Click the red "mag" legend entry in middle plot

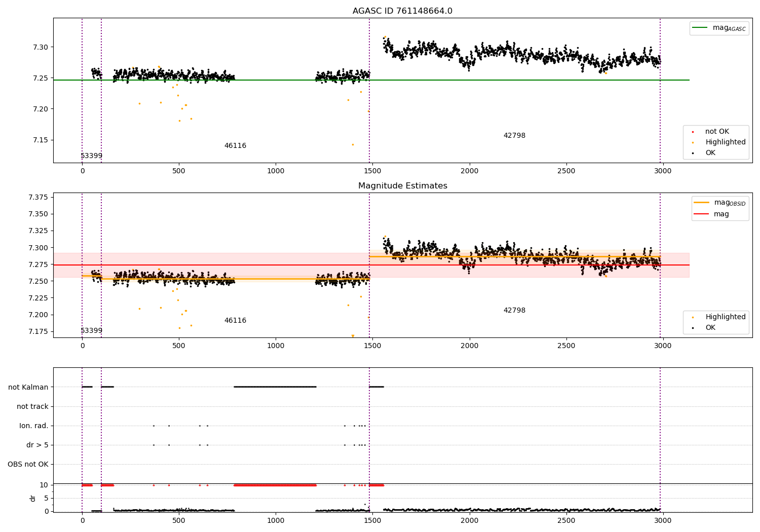(712, 214)
